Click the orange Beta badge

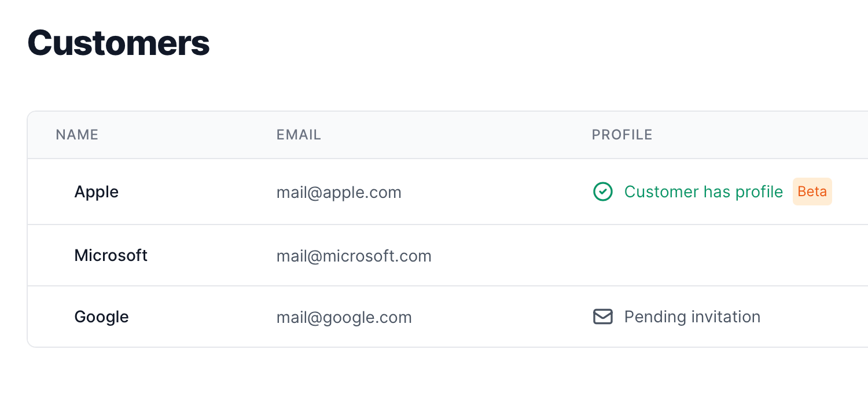point(812,192)
